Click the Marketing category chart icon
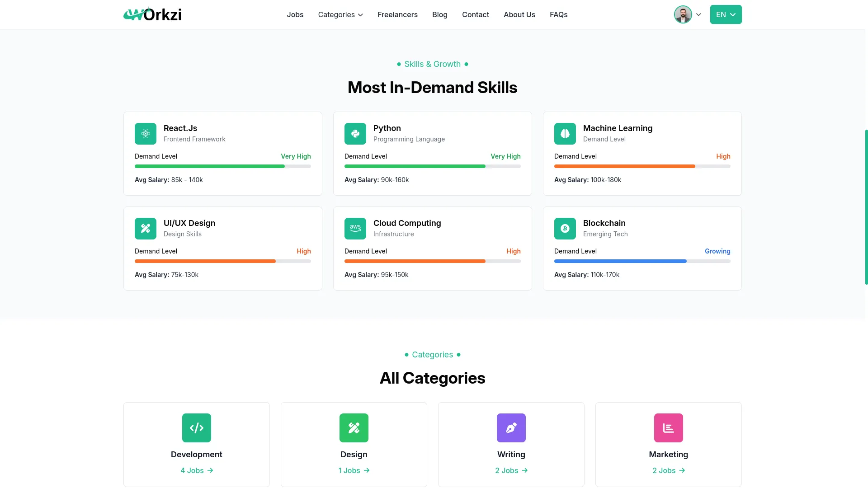 [668, 427]
